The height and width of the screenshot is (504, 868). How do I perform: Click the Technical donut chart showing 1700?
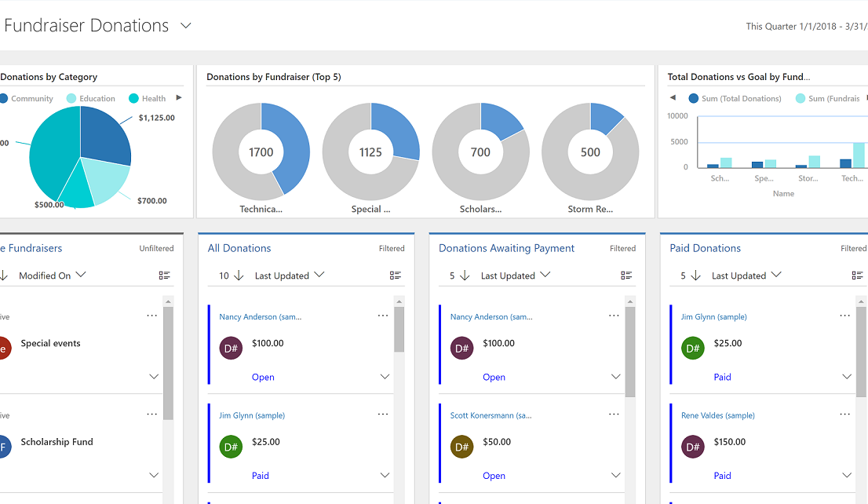261,152
